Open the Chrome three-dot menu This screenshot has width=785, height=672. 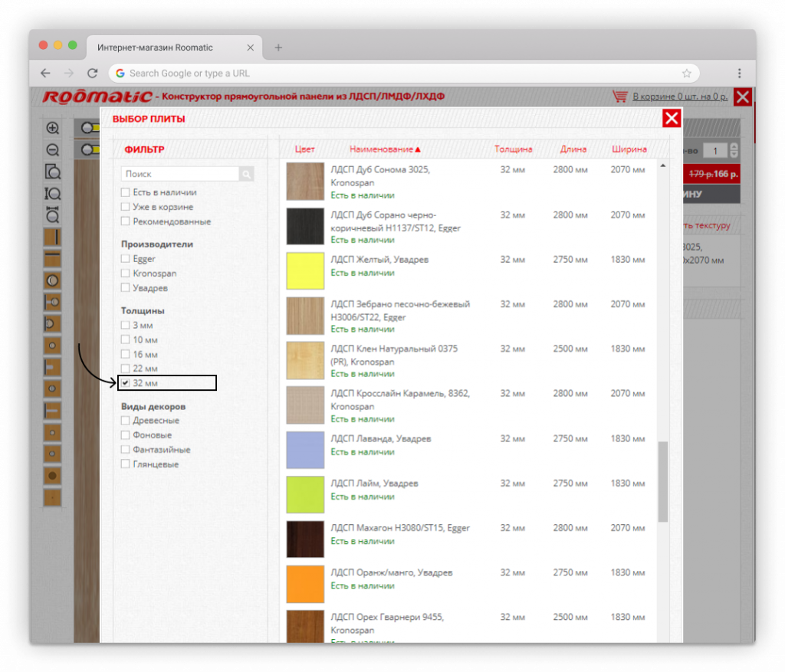(x=739, y=74)
